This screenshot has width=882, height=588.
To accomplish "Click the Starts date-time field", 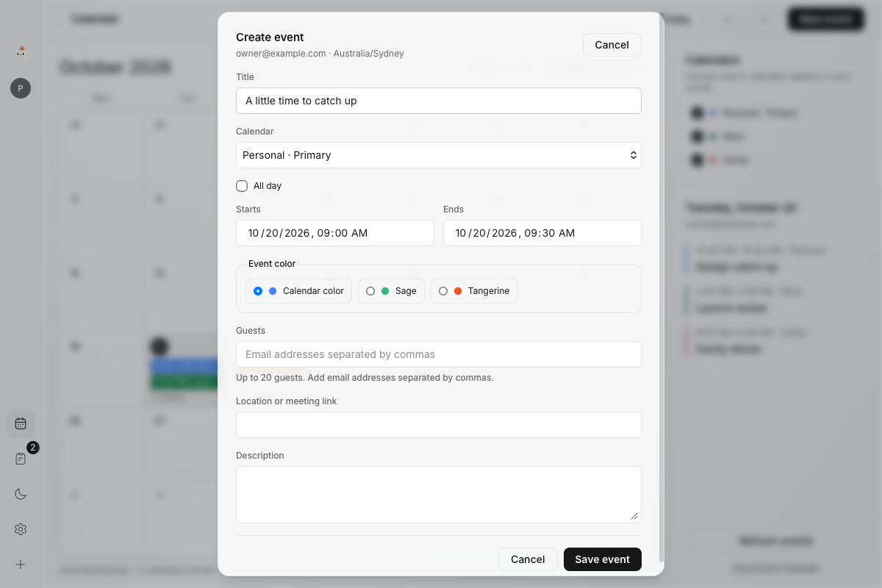I will coord(335,233).
